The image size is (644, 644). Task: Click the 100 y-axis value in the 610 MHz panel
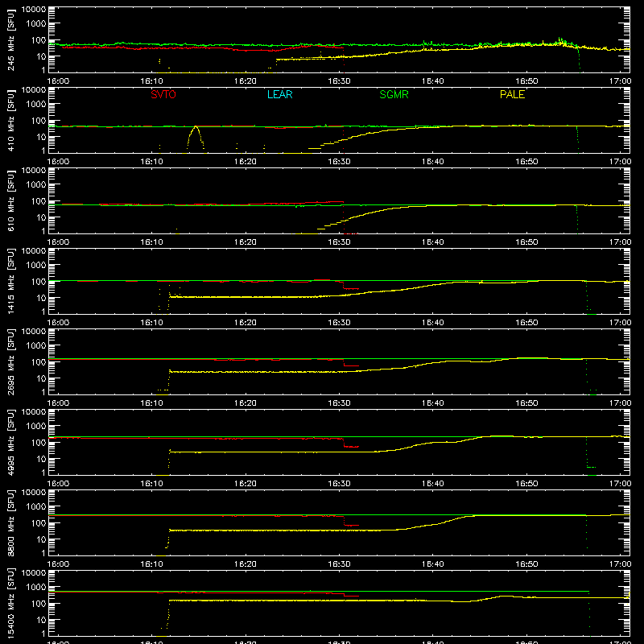point(39,201)
